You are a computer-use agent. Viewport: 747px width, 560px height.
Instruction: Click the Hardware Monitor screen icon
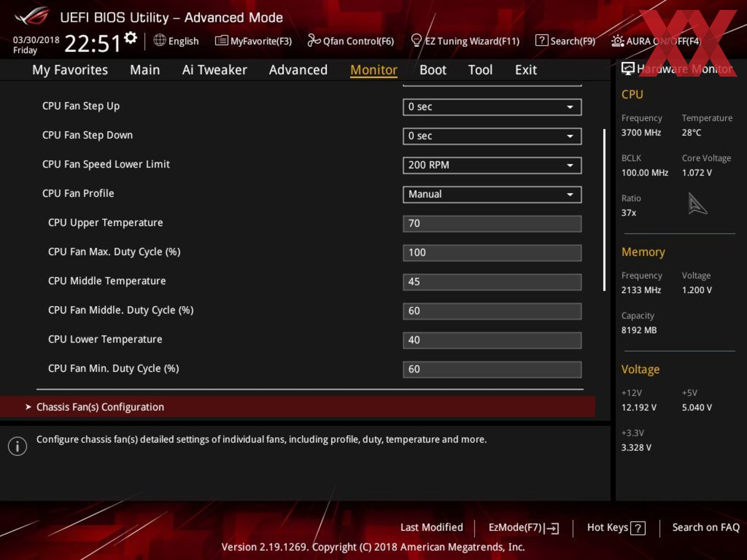click(627, 69)
